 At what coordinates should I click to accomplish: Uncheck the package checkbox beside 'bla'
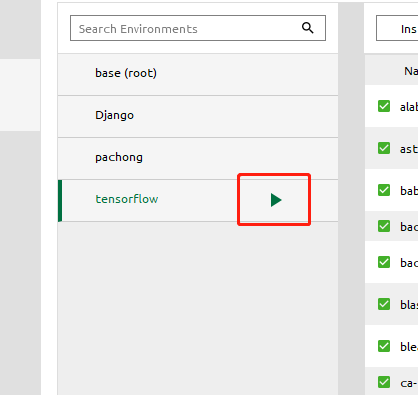[x=384, y=304]
